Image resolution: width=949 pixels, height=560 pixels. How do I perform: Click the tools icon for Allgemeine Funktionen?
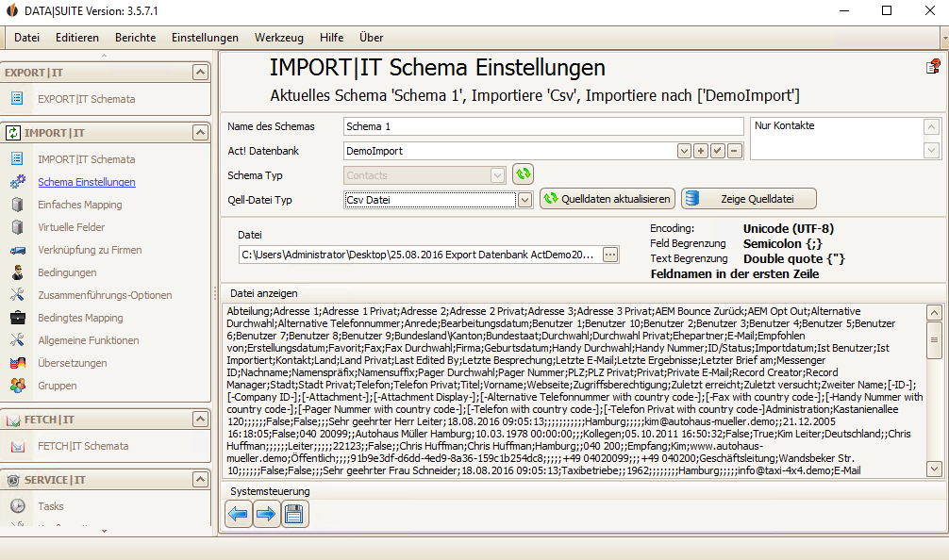pos(18,340)
